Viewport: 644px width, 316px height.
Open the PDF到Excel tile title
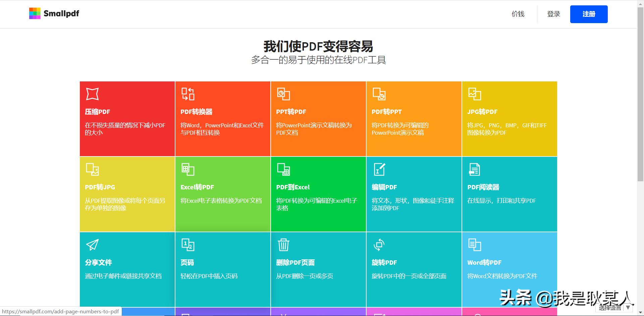[293, 187]
